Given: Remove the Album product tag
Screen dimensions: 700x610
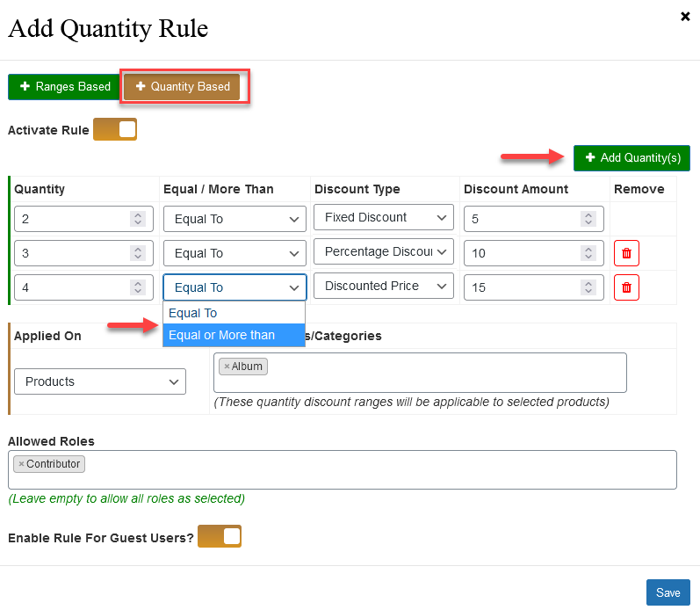Looking at the screenshot, I should [227, 367].
